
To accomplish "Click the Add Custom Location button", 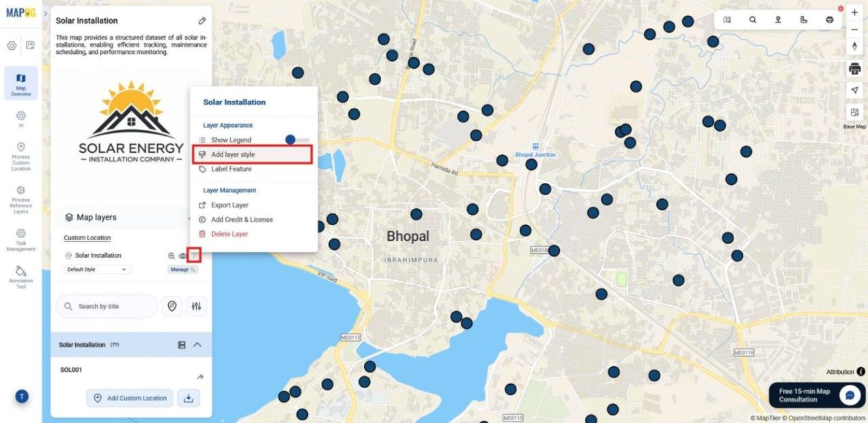I will pos(130,398).
